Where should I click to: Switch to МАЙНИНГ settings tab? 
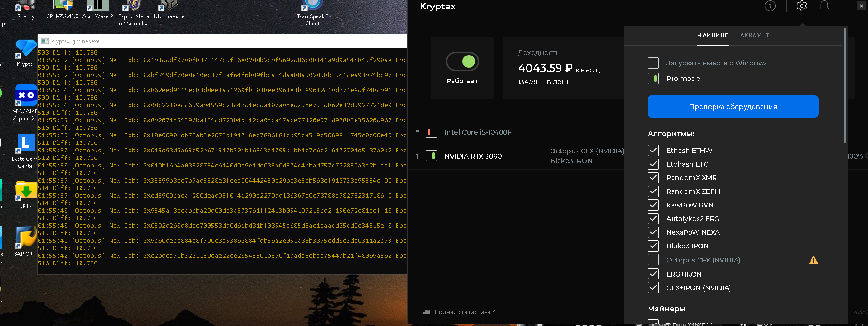(x=713, y=35)
